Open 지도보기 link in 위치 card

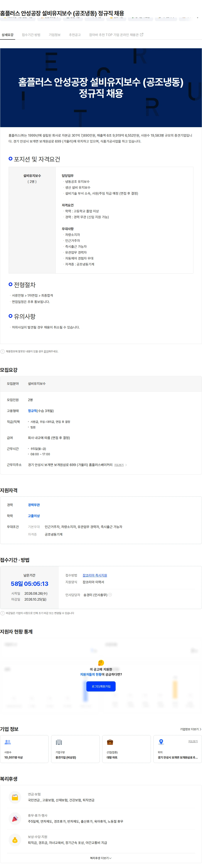pos(193,741)
